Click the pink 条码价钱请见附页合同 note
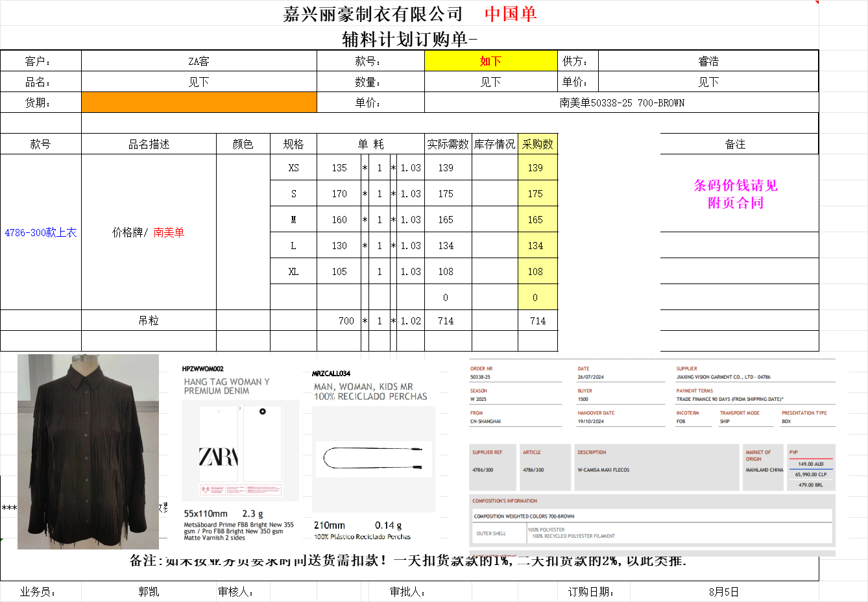Viewport: 868px width, 602px height. [x=735, y=194]
